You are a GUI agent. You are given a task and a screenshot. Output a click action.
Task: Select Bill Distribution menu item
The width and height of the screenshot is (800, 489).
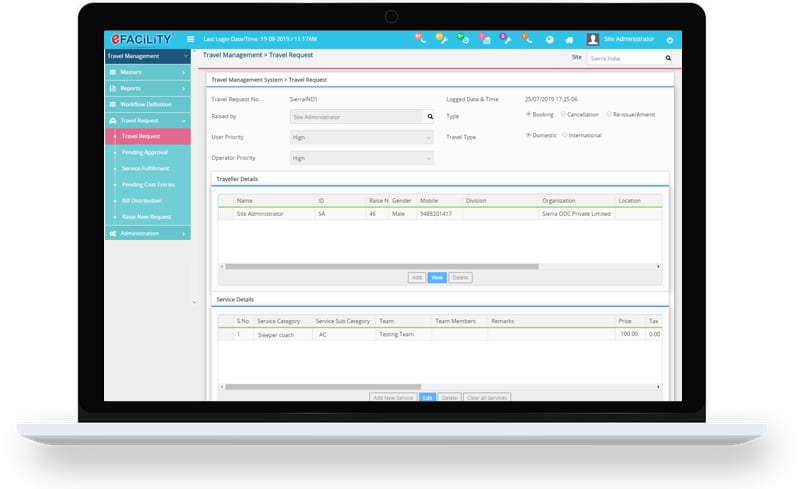[x=141, y=200]
